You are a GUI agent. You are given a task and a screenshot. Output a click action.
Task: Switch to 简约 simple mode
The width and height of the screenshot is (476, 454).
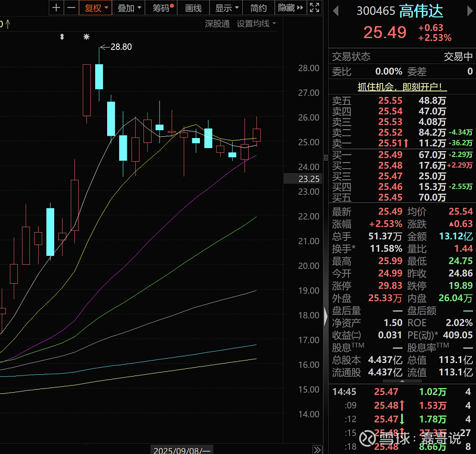pos(258,8)
